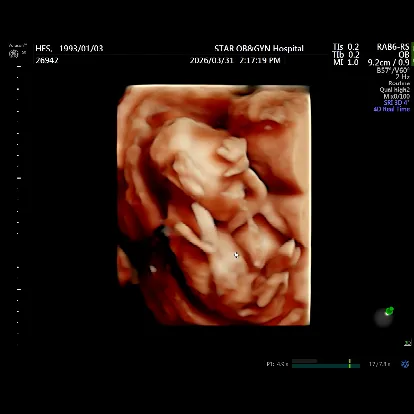Click the 3D fetal rendering image
414x414 pixels.
[x=214, y=205]
